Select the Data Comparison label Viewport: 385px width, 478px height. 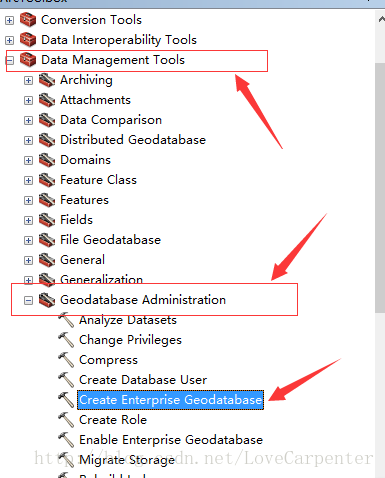pos(111,120)
